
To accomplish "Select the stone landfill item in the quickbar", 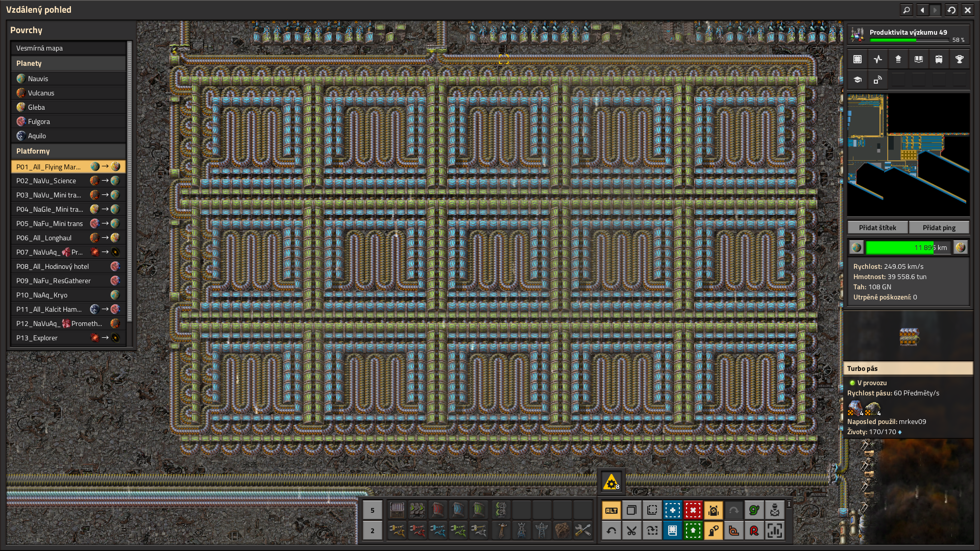I will pos(562,531).
